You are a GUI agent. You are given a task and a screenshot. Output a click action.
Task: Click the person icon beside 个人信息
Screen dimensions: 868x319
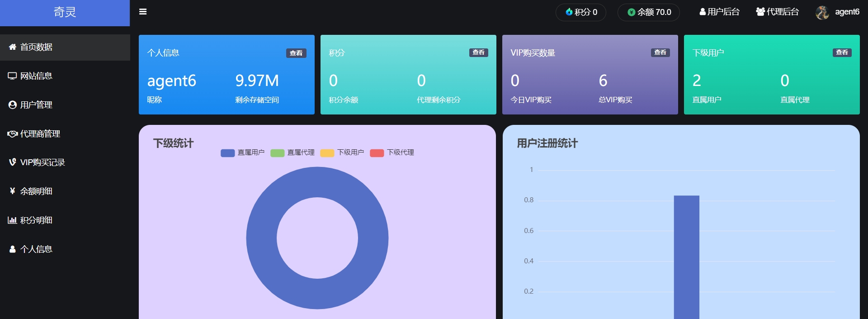[13, 249]
